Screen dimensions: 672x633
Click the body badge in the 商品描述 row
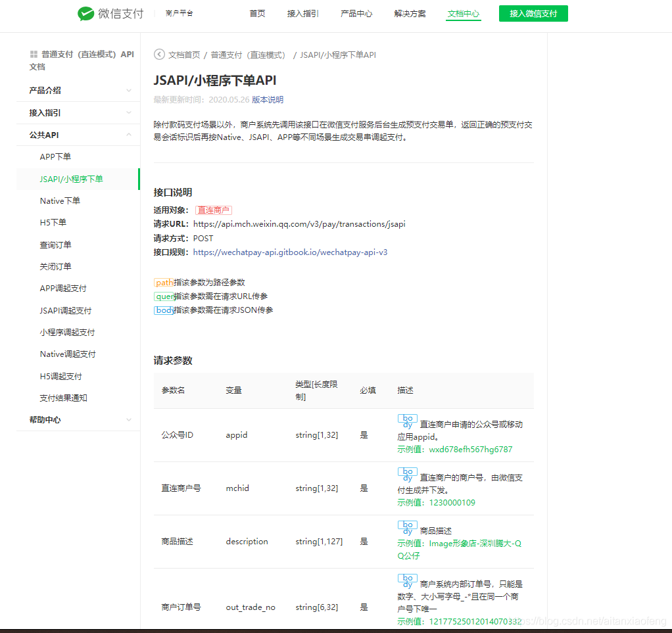point(407,528)
